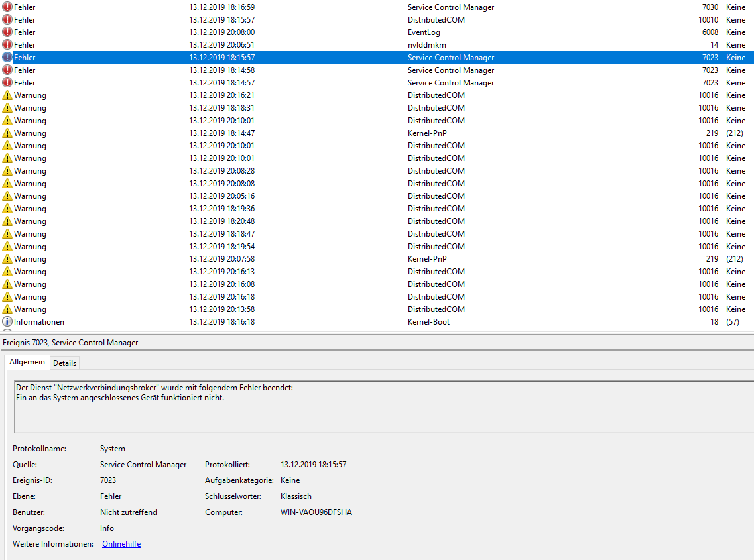
Task: Click event ID 14 cell
Action: point(714,44)
